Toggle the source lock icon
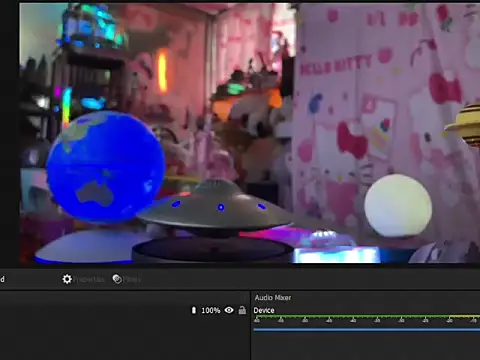Viewport: 480px width, 360px height. [x=242, y=310]
